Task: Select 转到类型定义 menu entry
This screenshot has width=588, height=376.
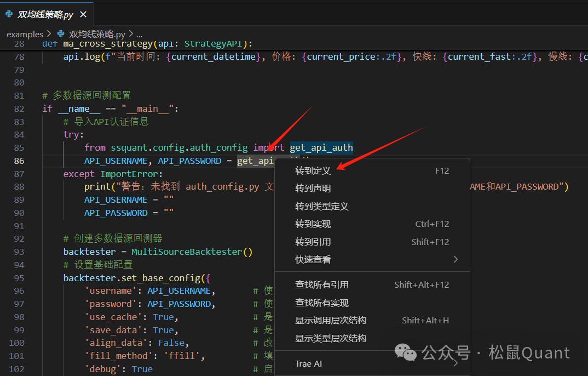Action: (x=322, y=207)
